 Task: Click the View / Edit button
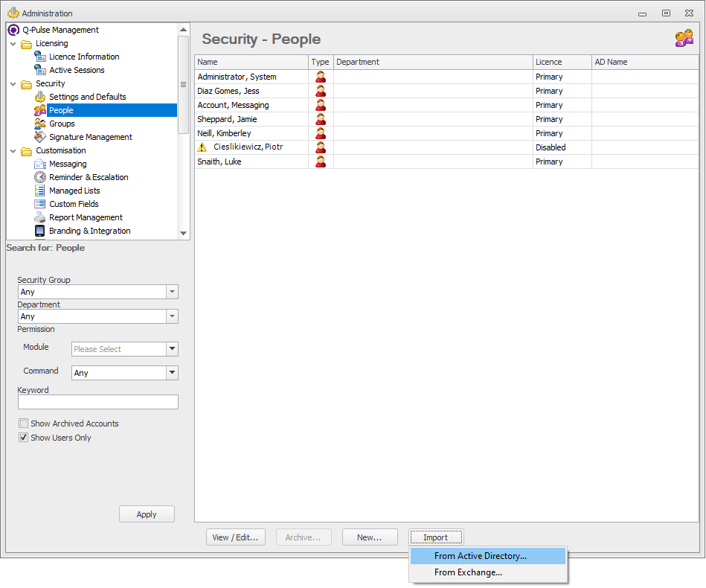[236, 537]
